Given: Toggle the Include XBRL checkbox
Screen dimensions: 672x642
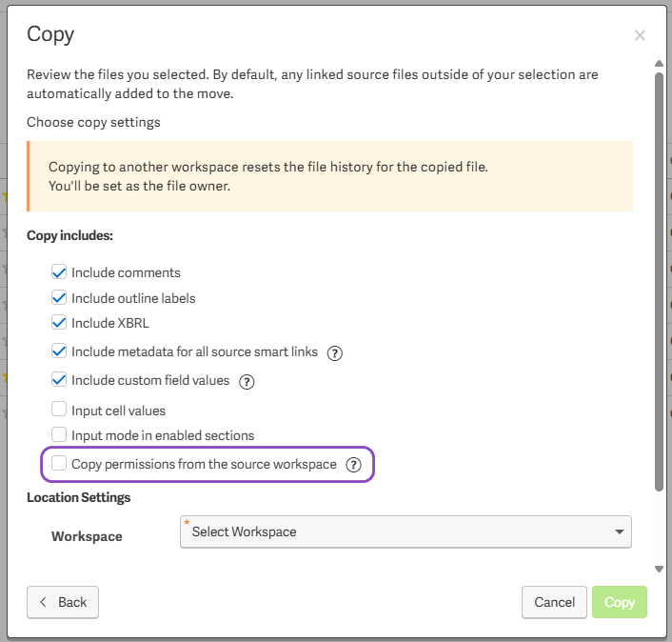Looking at the screenshot, I should coord(59,323).
